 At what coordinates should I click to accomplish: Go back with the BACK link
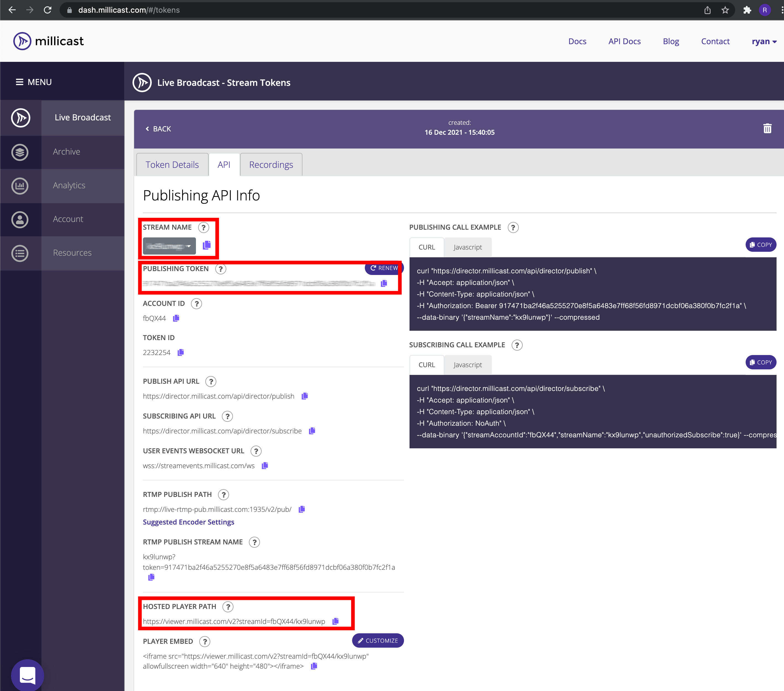[x=158, y=129]
